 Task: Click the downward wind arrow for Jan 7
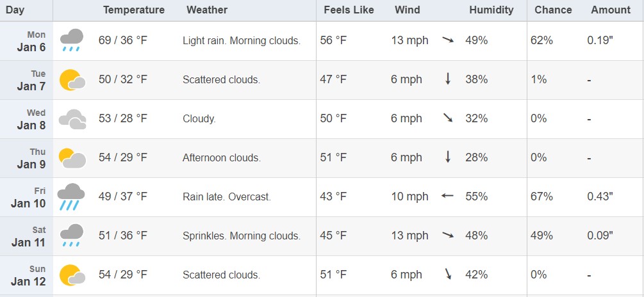448,79
